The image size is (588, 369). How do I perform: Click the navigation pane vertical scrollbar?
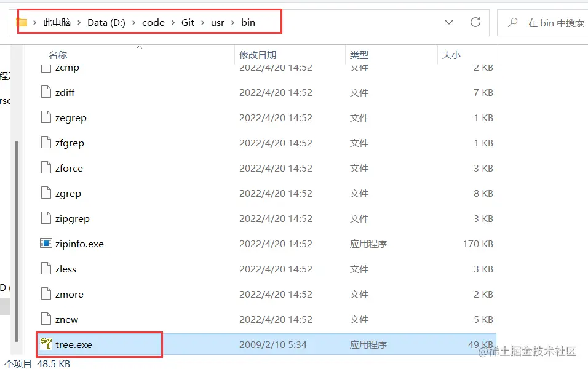coord(16,241)
